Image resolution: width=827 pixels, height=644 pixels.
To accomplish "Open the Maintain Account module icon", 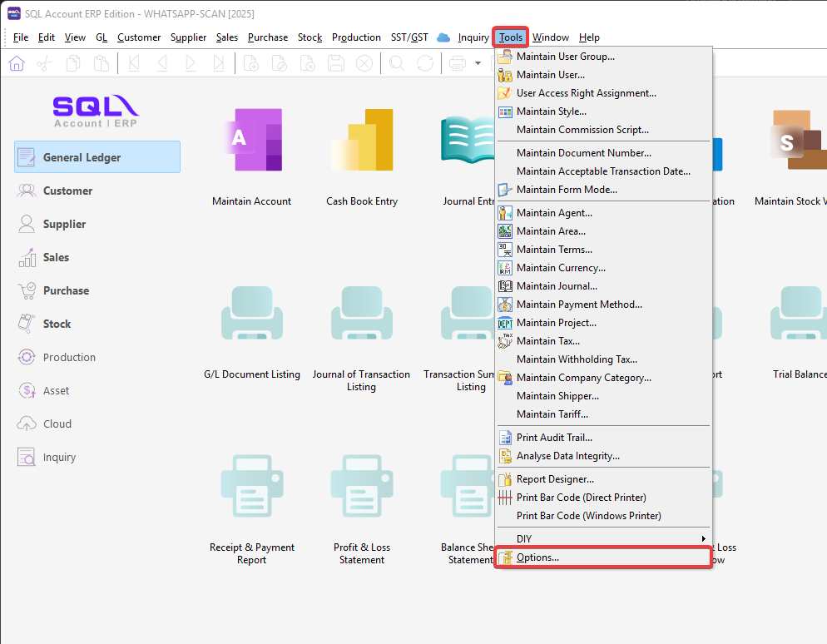I will [251, 141].
